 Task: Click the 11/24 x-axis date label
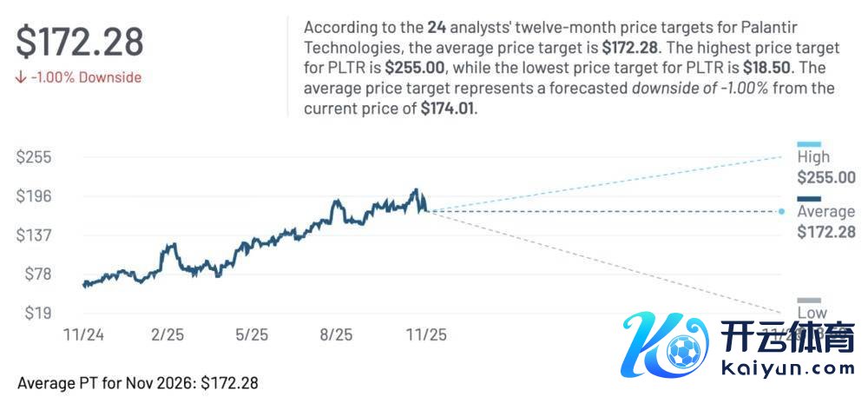83,334
